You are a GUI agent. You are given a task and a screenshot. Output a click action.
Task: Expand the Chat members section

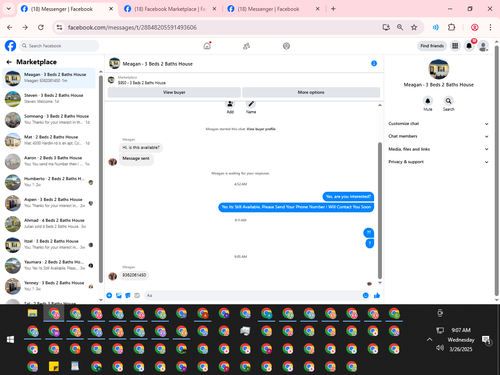pyautogui.click(x=438, y=136)
